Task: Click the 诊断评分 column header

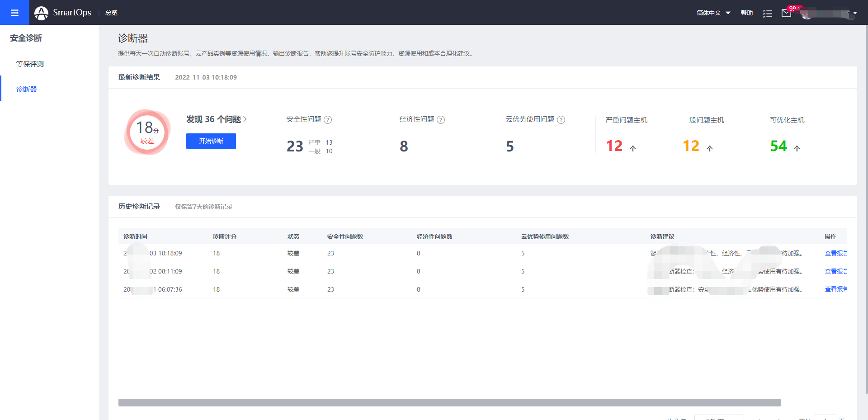Action: [225, 236]
